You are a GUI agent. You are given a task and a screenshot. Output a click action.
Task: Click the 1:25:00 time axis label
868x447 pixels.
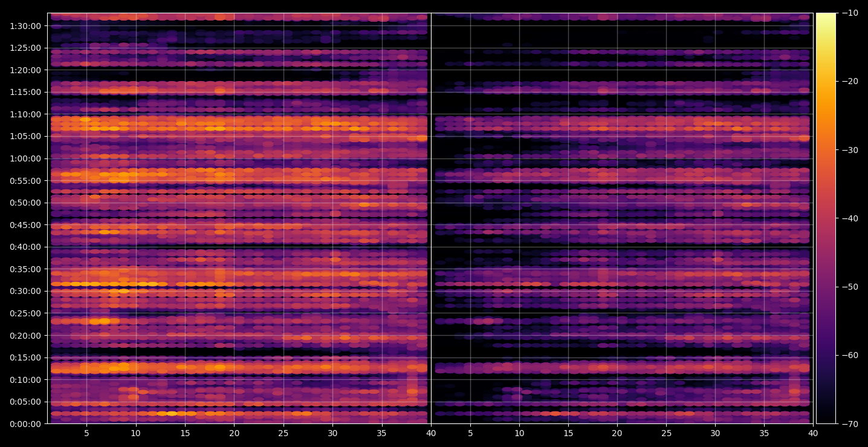point(25,48)
